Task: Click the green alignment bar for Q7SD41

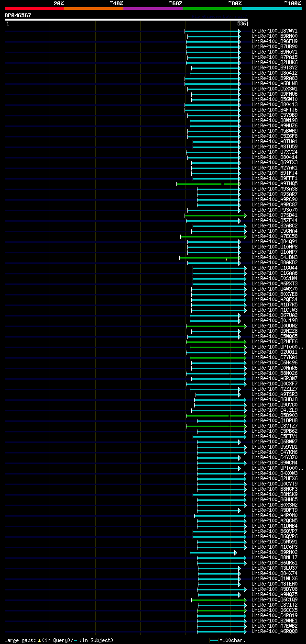Action: pyautogui.click(x=216, y=215)
